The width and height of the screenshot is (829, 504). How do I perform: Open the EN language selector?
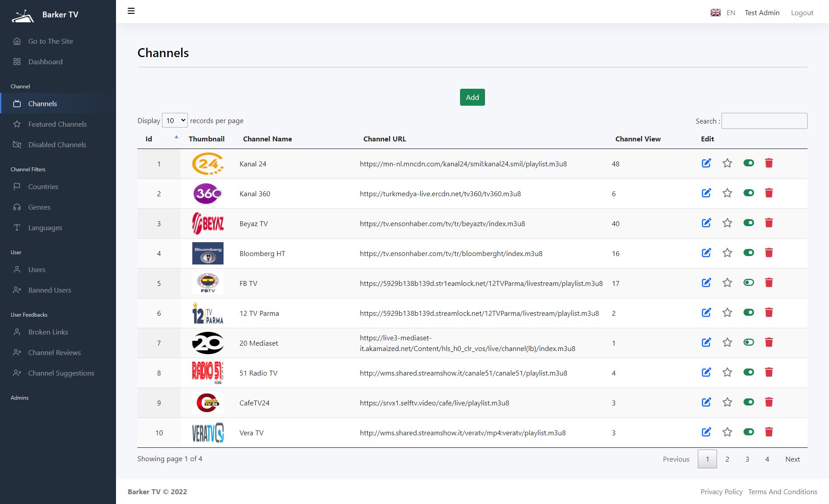click(723, 13)
